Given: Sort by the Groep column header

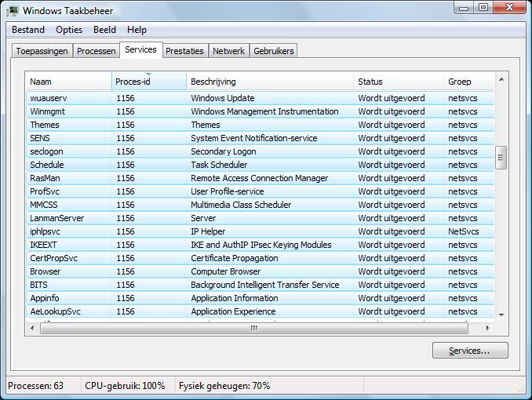Looking at the screenshot, I should click(x=469, y=82).
